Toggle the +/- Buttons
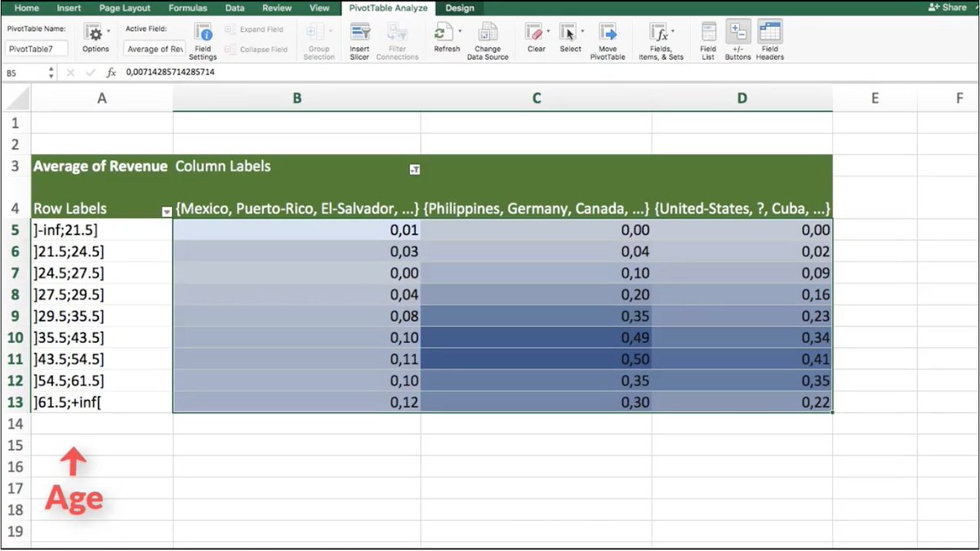This screenshot has height=551, width=980. (x=737, y=41)
